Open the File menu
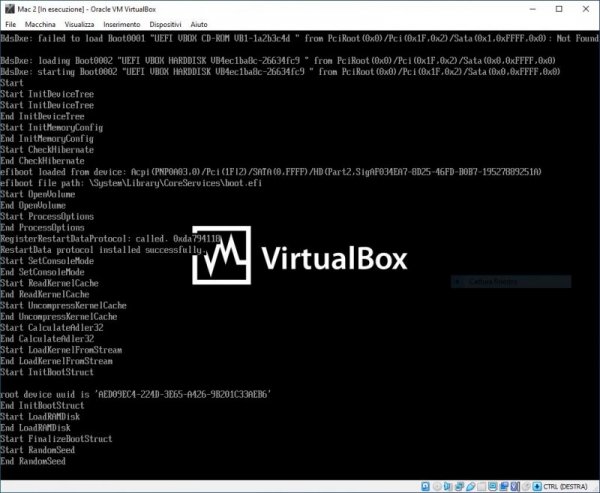 [x=10, y=24]
